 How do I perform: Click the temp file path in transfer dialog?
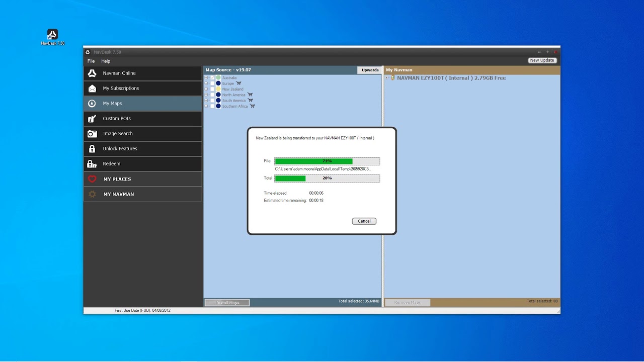point(323,169)
